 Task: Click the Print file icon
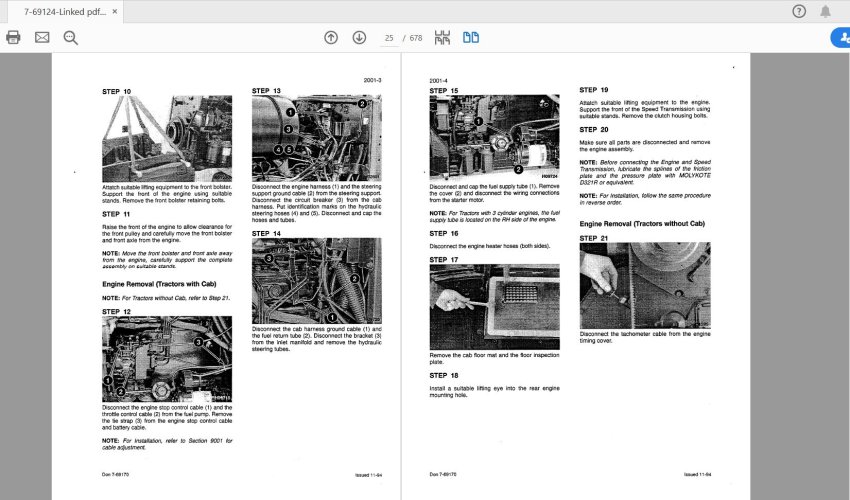[13, 38]
